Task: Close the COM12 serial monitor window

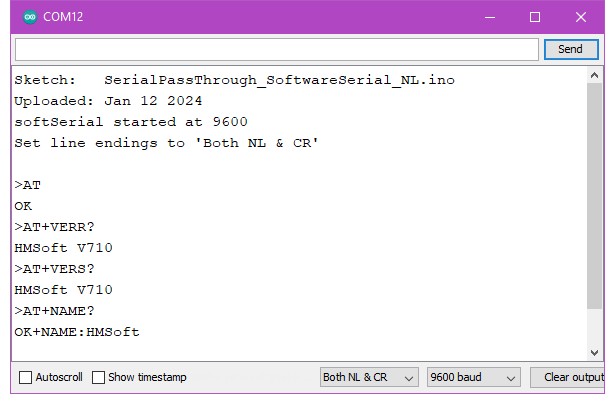Action: click(x=581, y=17)
